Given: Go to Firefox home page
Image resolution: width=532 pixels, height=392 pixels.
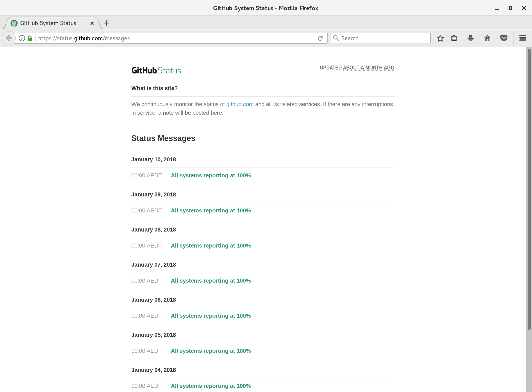Looking at the screenshot, I should point(487,38).
